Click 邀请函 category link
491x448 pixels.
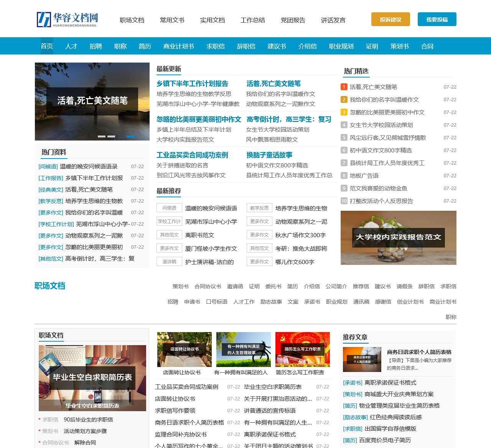point(235,286)
